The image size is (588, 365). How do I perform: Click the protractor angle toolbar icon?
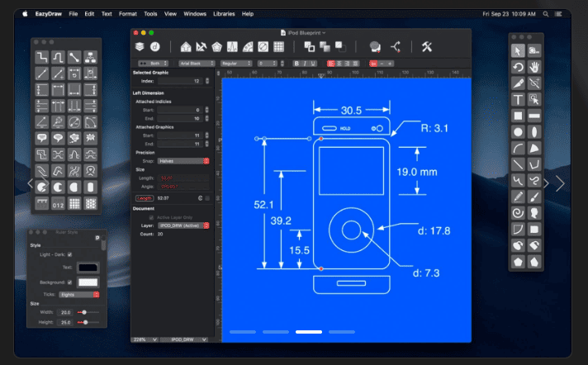248,47
